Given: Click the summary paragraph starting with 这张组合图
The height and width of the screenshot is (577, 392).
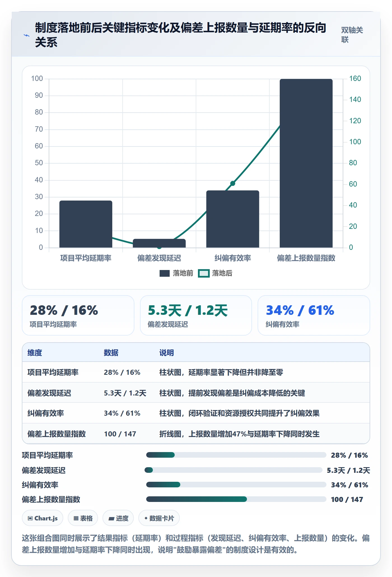Looking at the screenshot, I should [196, 544].
